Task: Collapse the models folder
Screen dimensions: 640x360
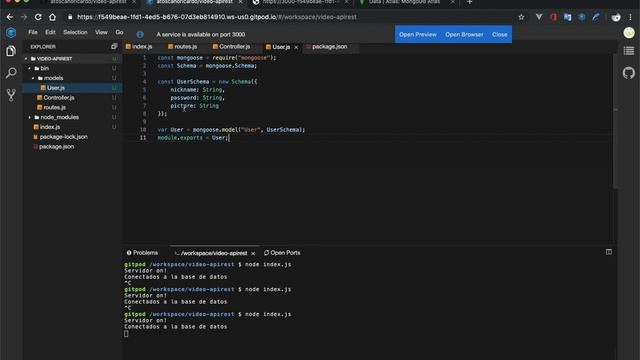Action: point(33,78)
